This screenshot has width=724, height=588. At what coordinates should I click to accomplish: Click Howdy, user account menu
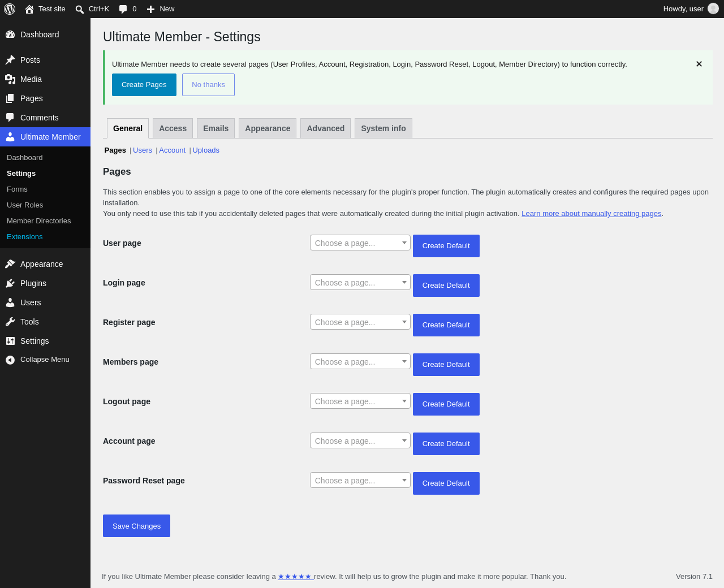tap(691, 9)
